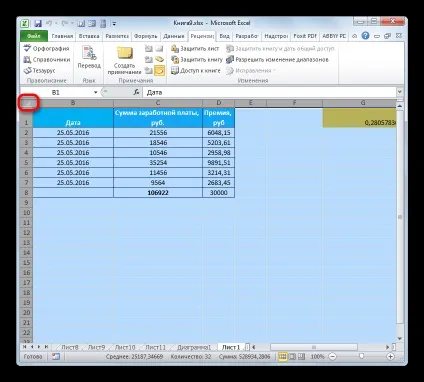Click Разрешить изменение диапазонов
This screenshot has width=424, height=382.
click(x=277, y=60)
